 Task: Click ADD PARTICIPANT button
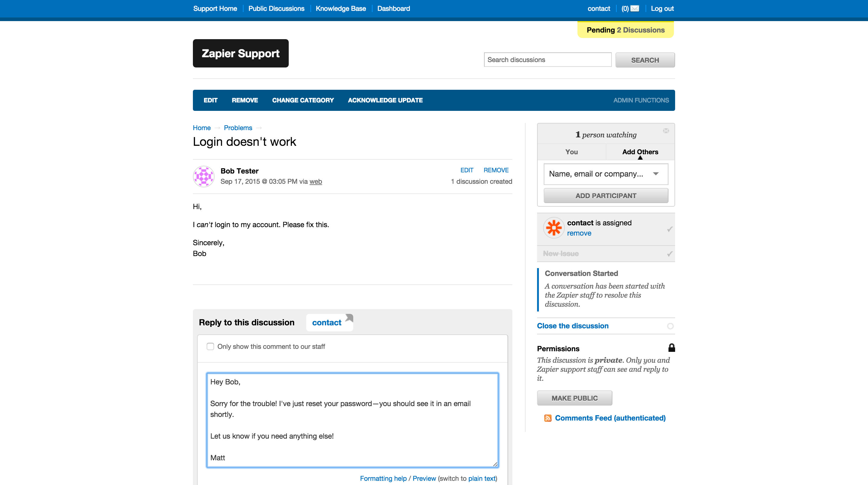(605, 196)
